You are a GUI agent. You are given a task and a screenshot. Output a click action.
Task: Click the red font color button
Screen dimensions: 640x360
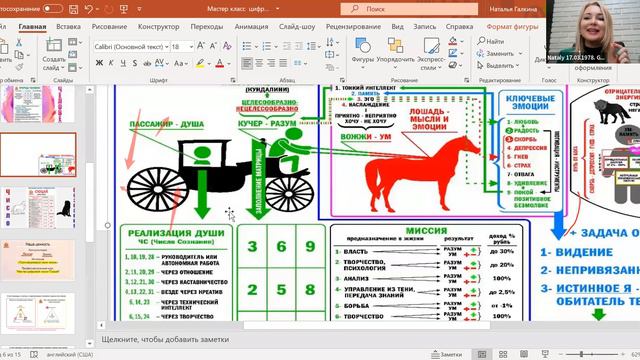coord(220,63)
